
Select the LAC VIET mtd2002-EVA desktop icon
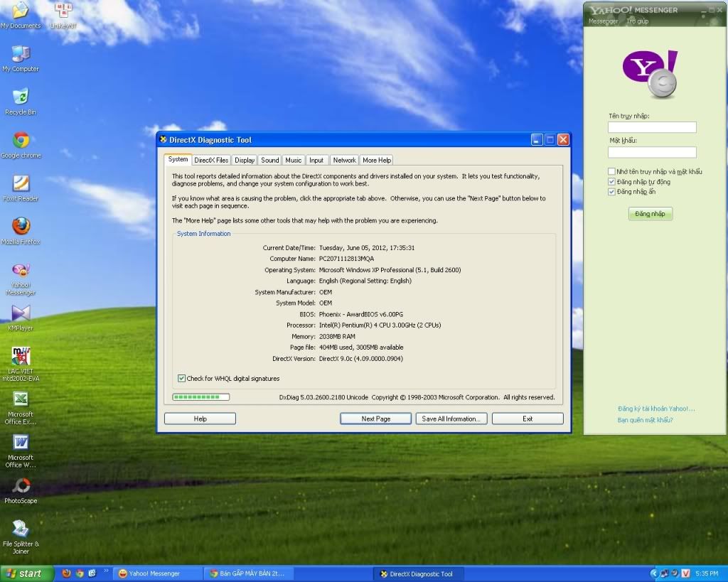click(21, 365)
